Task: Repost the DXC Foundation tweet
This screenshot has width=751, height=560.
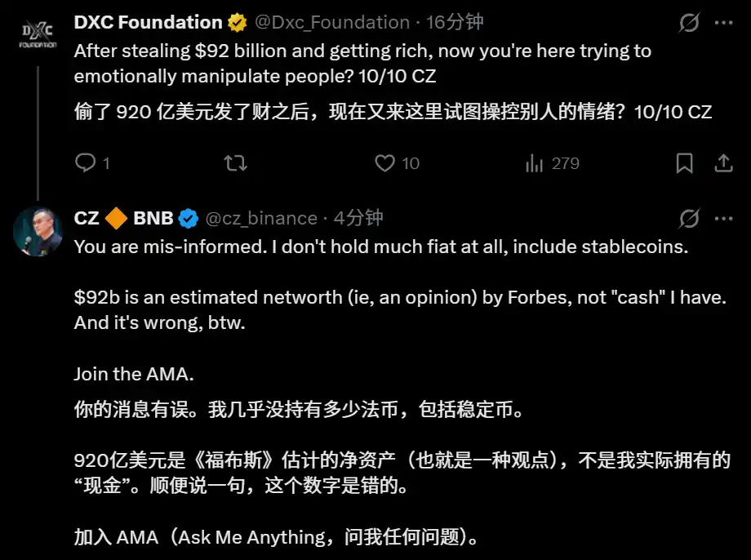Action: (x=235, y=163)
